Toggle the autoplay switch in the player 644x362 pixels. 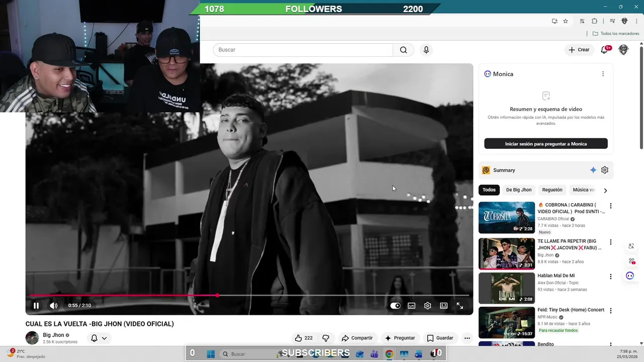395,306
